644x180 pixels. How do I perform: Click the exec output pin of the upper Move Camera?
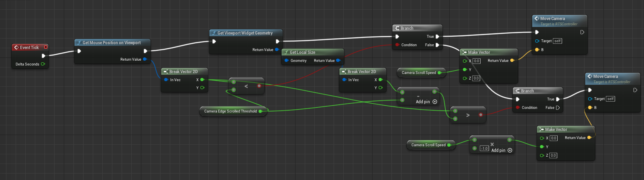pyautogui.click(x=582, y=32)
